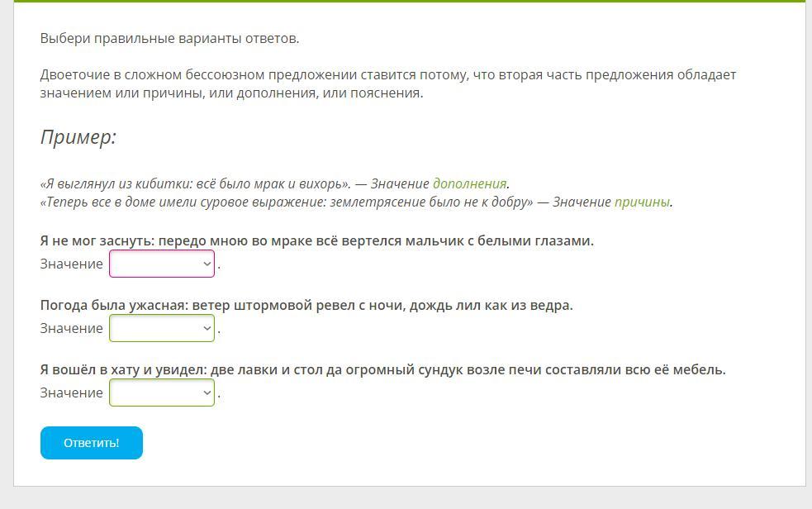
Task: Click the green word 'дополнения' in example
Action: point(470,183)
